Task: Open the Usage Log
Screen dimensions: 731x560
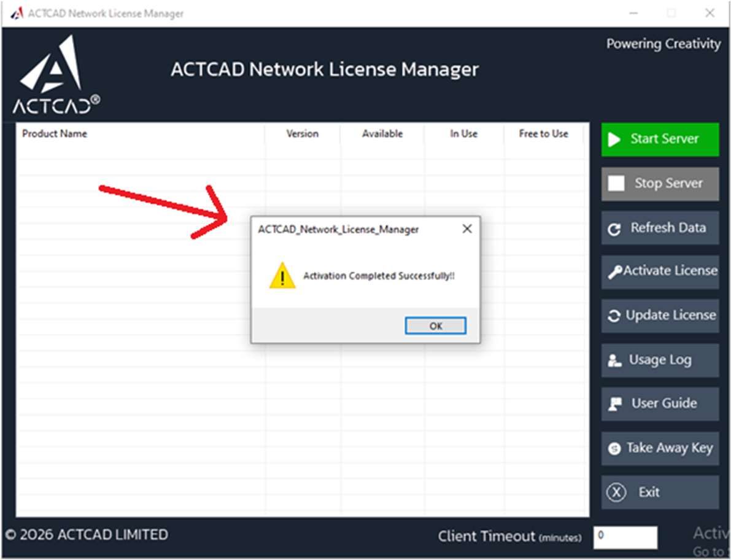Action: click(x=660, y=360)
